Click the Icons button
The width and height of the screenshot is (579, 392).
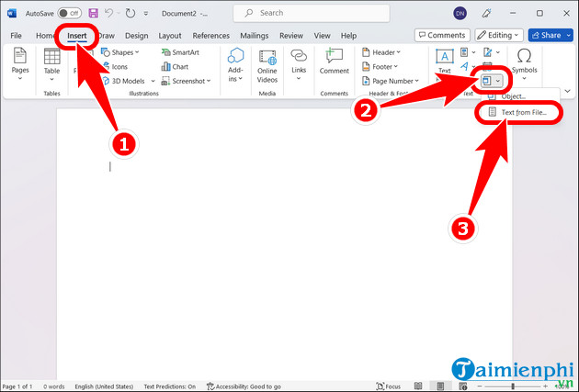[x=115, y=67]
